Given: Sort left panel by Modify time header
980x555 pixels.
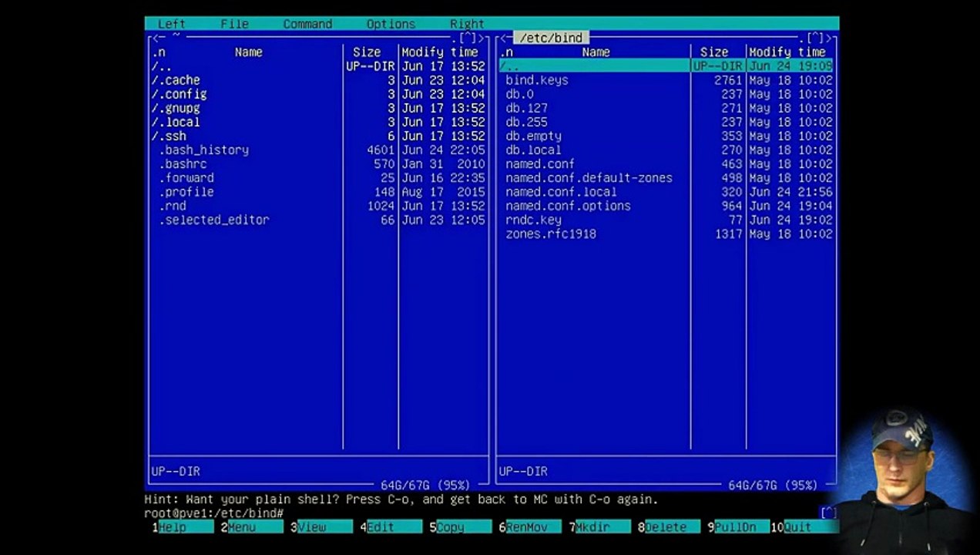Looking at the screenshot, I should pyautogui.click(x=440, y=52).
